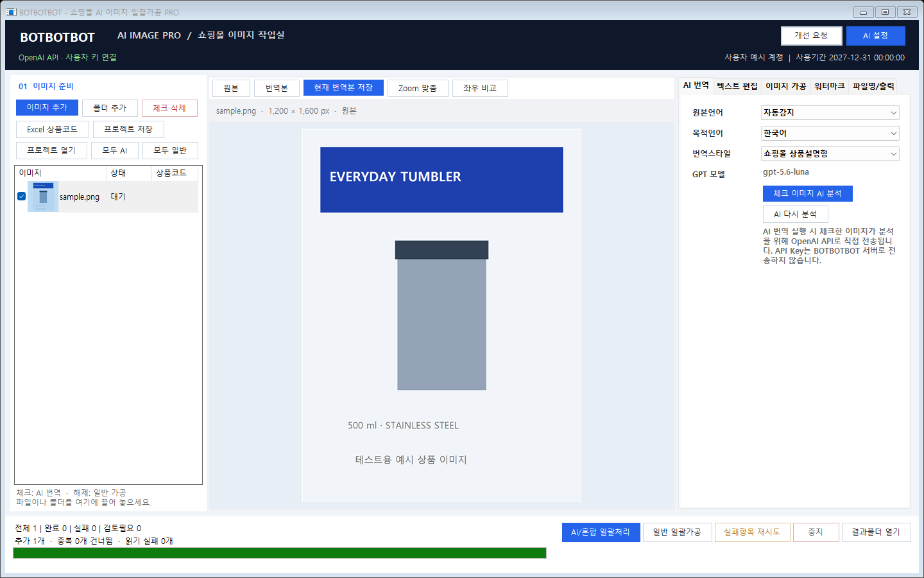The width and height of the screenshot is (924, 578).
Task: Open AI 설정 in header
Action: click(875, 35)
